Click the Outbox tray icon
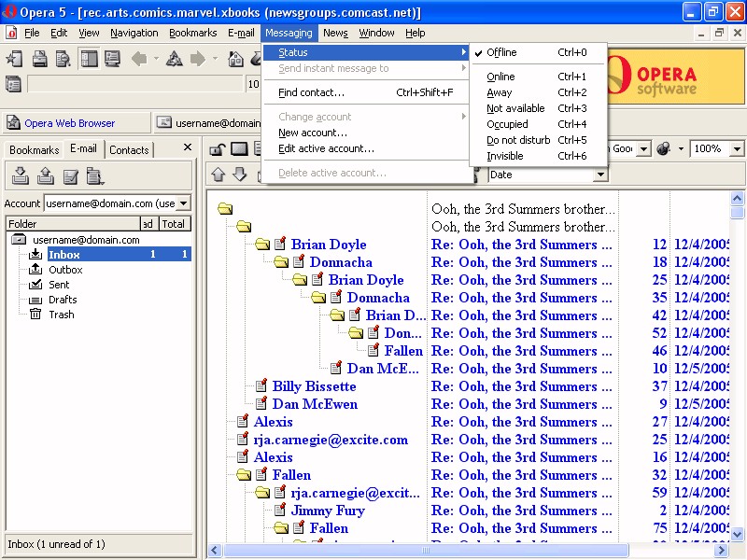The image size is (747, 560). [35, 270]
